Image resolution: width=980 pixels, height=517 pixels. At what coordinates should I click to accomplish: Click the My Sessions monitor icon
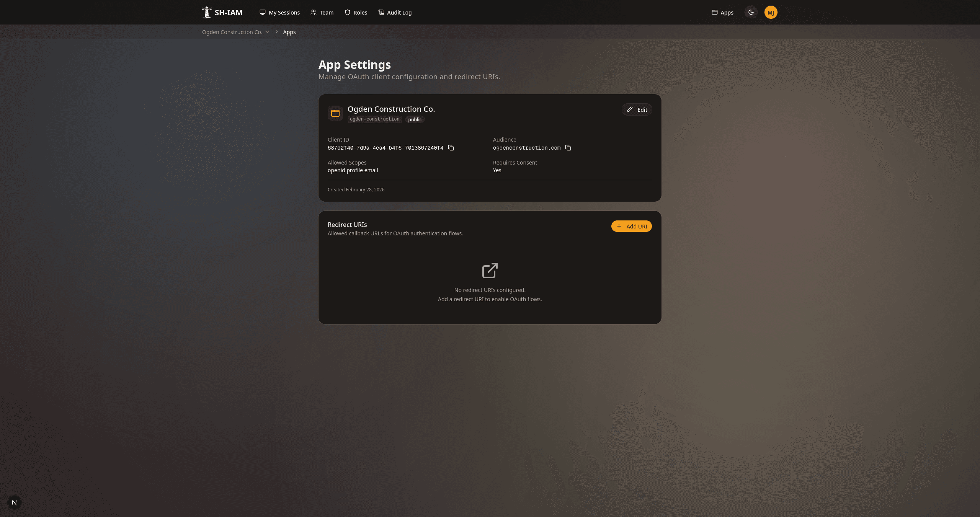coord(263,12)
